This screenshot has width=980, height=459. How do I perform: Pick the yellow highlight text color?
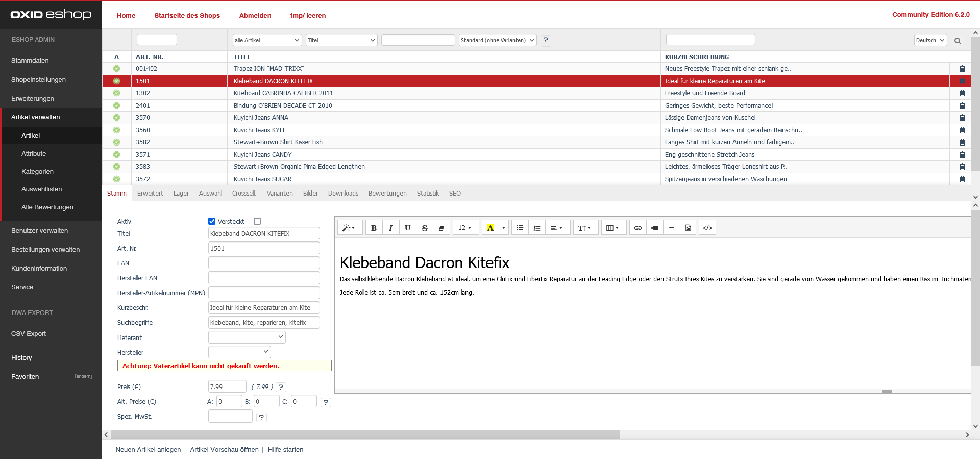point(490,228)
